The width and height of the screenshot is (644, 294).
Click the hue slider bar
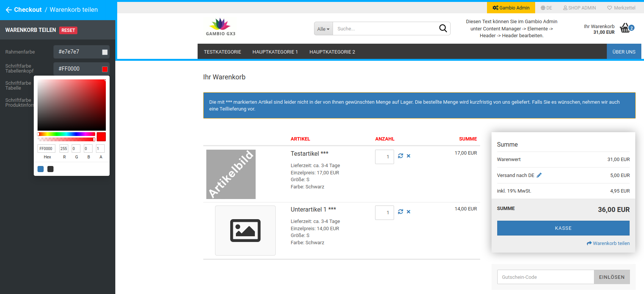coord(66,134)
